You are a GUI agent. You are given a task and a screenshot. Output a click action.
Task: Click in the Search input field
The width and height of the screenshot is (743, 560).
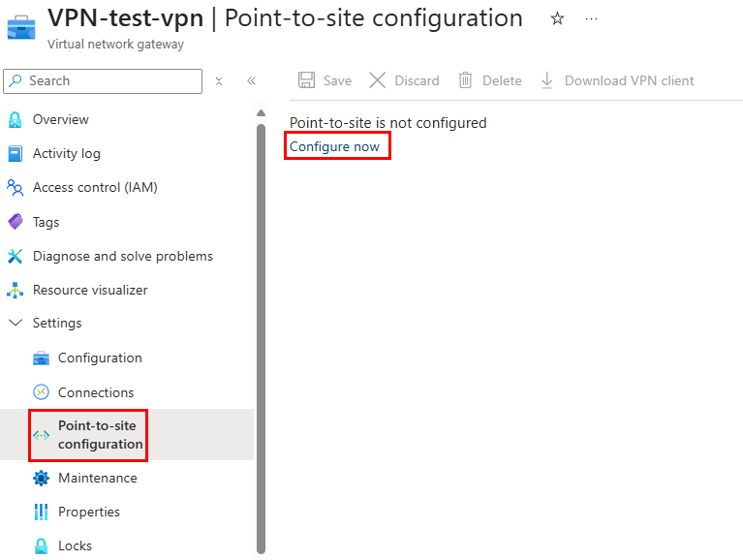pos(103,81)
